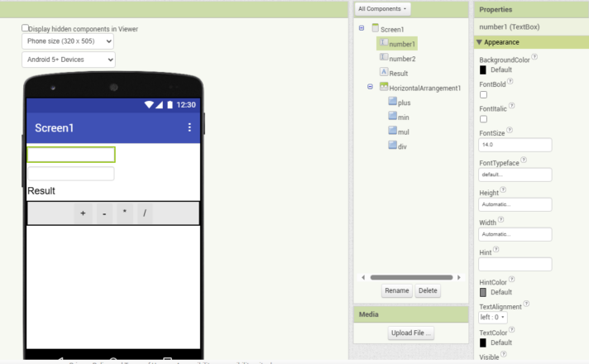Open help icon next to BackgroundColor
Viewport: 589px width, 364px height.
[534, 57]
